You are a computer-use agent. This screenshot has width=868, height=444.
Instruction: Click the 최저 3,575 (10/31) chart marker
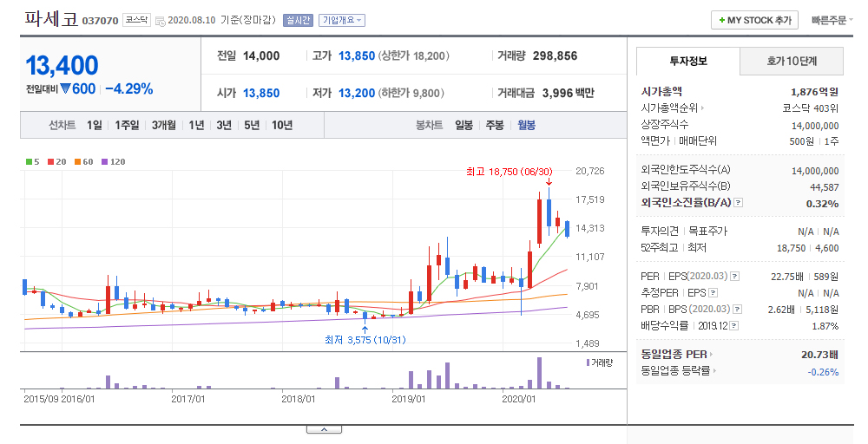(x=365, y=340)
